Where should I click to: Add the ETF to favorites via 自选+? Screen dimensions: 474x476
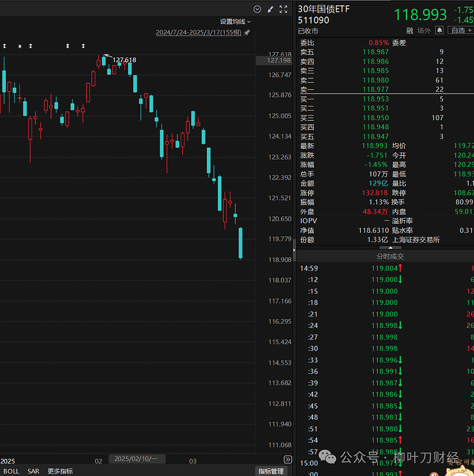point(460,30)
